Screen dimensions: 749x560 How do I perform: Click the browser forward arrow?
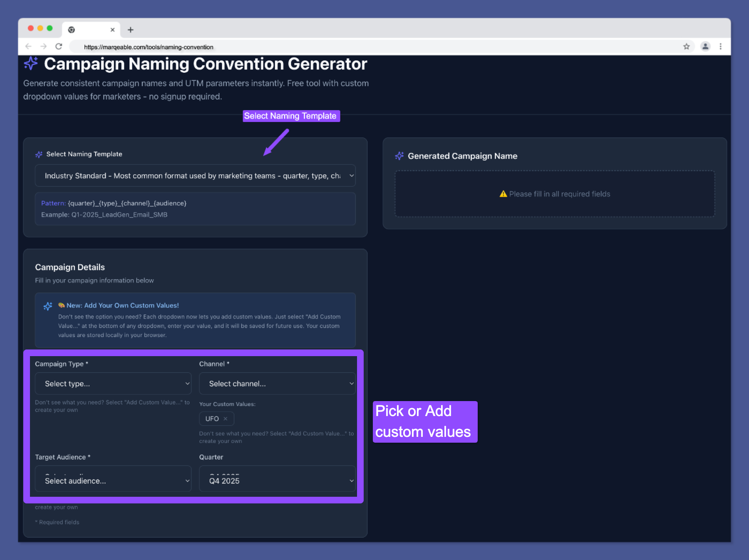[43, 47]
